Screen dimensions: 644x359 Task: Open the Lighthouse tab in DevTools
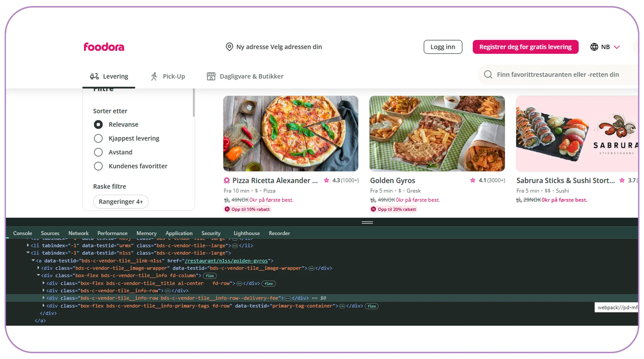247,233
